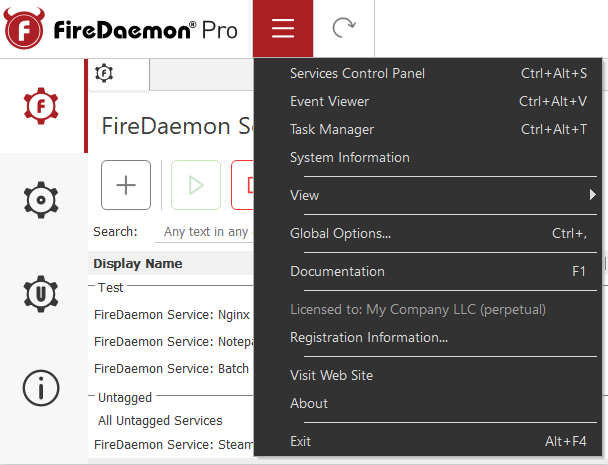
Task: Select FireDaemon Service: Nginx row
Action: pyautogui.click(x=171, y=315)
